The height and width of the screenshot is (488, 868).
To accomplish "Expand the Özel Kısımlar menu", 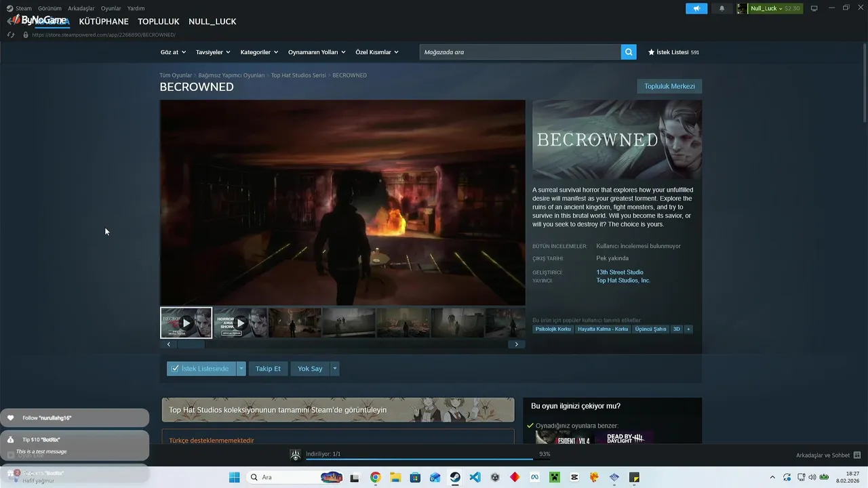I will [x=377, y=52].
